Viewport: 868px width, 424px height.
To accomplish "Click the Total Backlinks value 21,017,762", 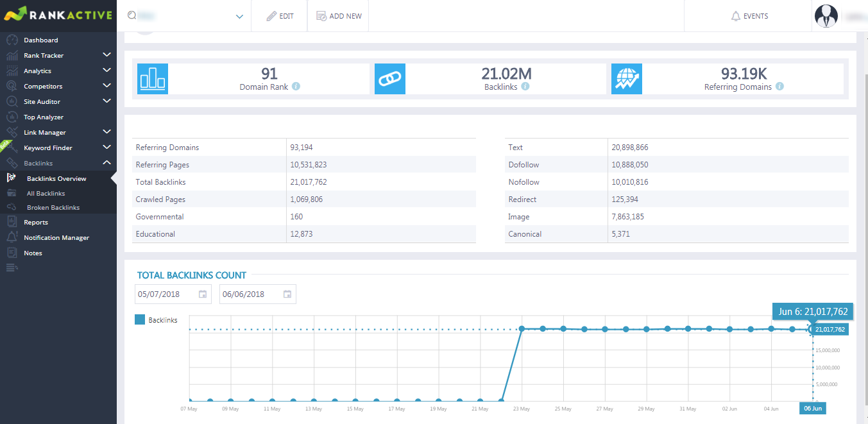I will click(x=309, y=182).
